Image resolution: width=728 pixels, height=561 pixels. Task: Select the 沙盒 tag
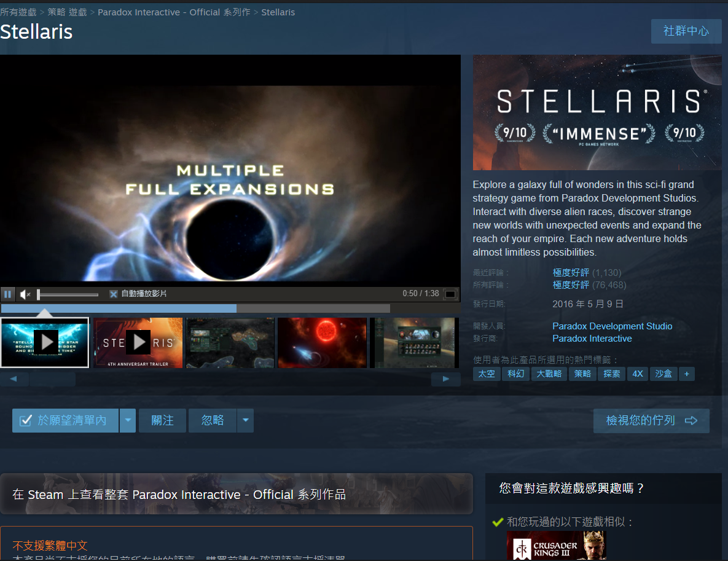[663, 374]
